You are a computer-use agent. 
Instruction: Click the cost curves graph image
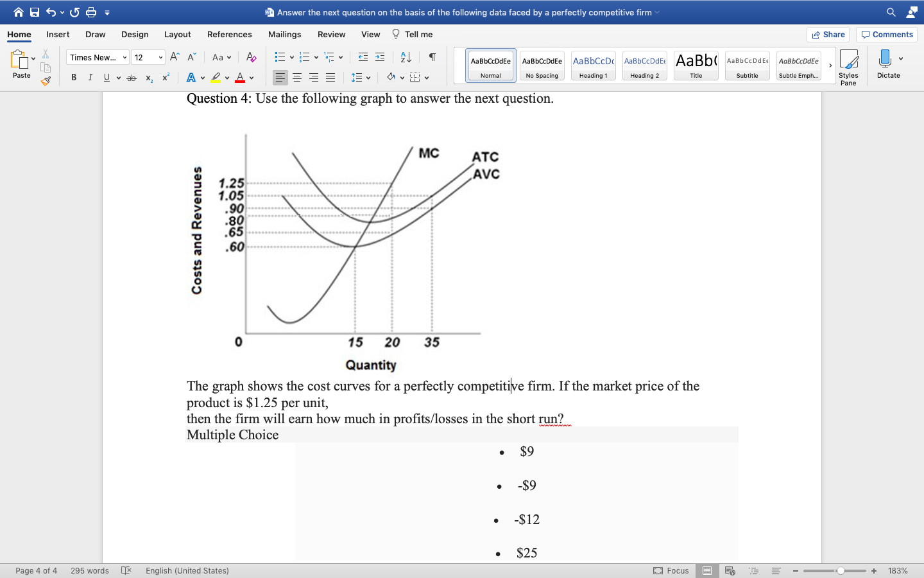tap(345, 252)
